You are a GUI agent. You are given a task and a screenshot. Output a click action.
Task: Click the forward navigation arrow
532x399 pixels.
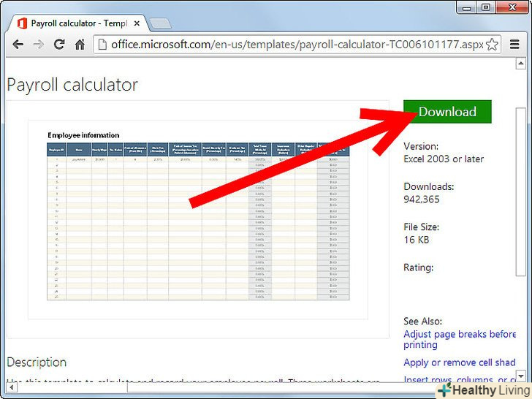[38, 45]
